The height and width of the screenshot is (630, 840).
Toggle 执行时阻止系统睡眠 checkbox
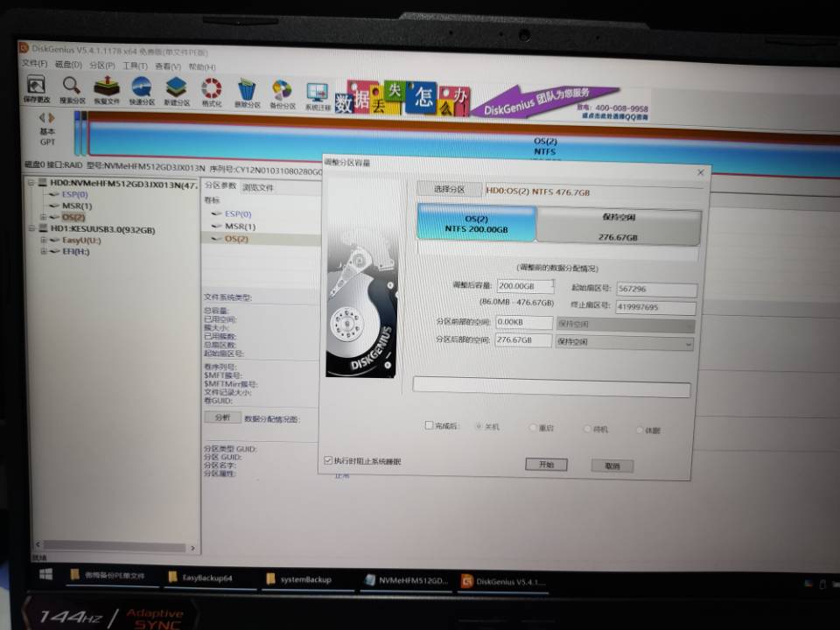(x=328, y=460)
